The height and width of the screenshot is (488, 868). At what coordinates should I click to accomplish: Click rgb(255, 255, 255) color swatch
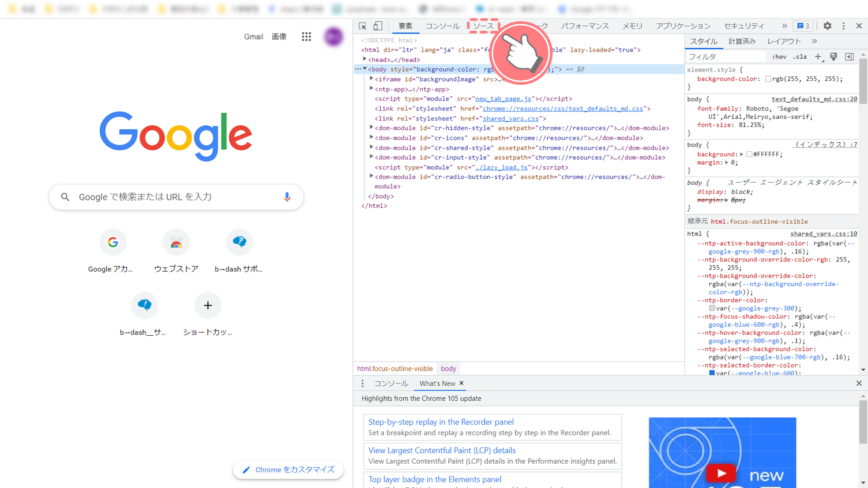[x=768, y=79]
